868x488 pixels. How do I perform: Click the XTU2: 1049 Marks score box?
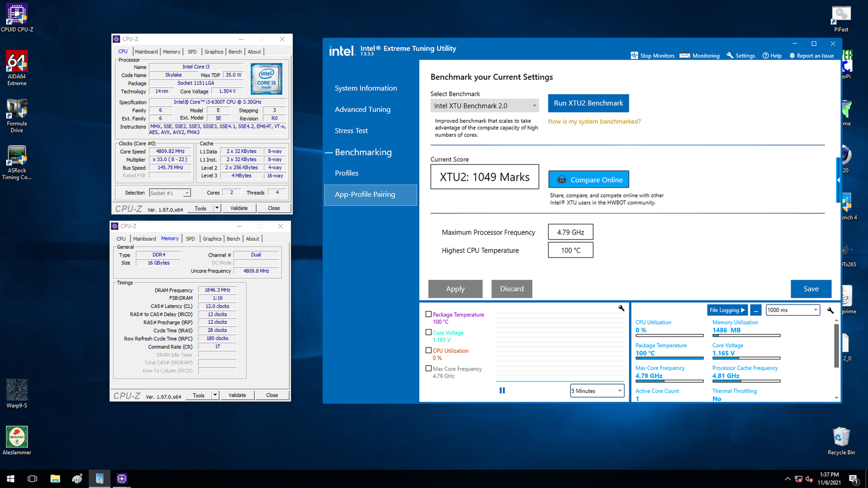point(485,177)
